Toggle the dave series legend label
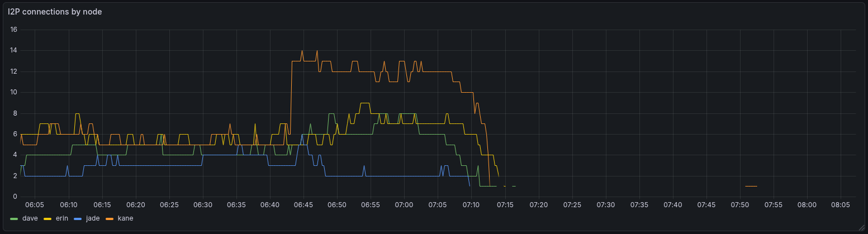This screenshot has width=868, height=234. click(x=31, y=218)
